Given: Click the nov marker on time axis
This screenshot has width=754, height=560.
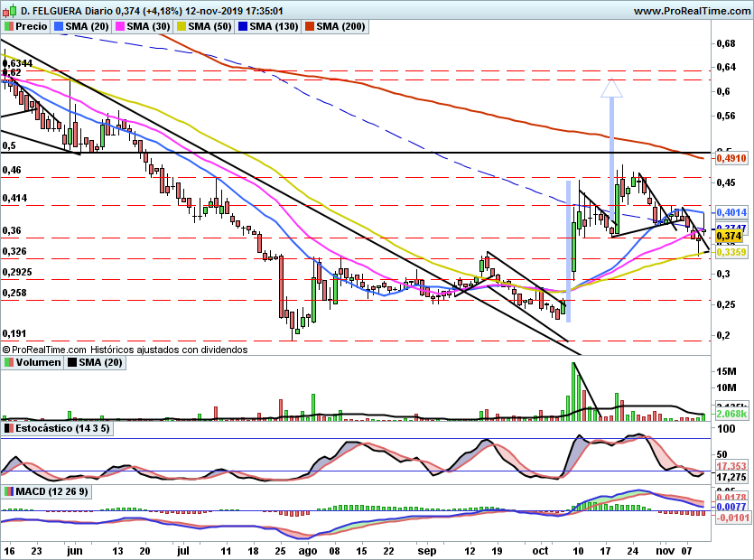Looking at the screenshot, I should [665, 551].
